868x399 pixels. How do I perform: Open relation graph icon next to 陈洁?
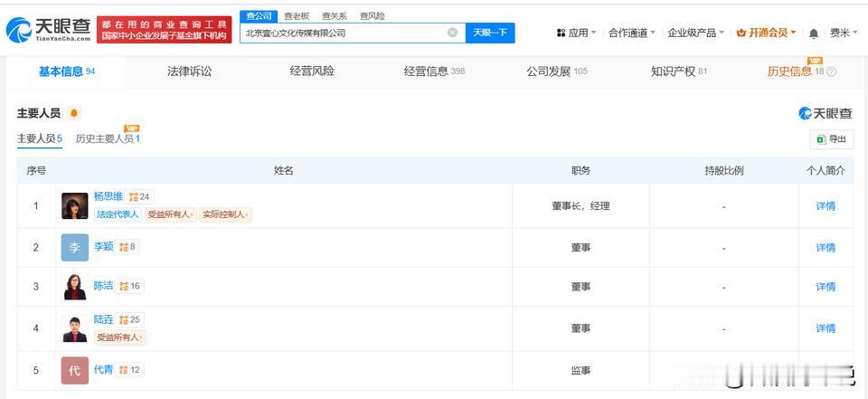point(124,286)
